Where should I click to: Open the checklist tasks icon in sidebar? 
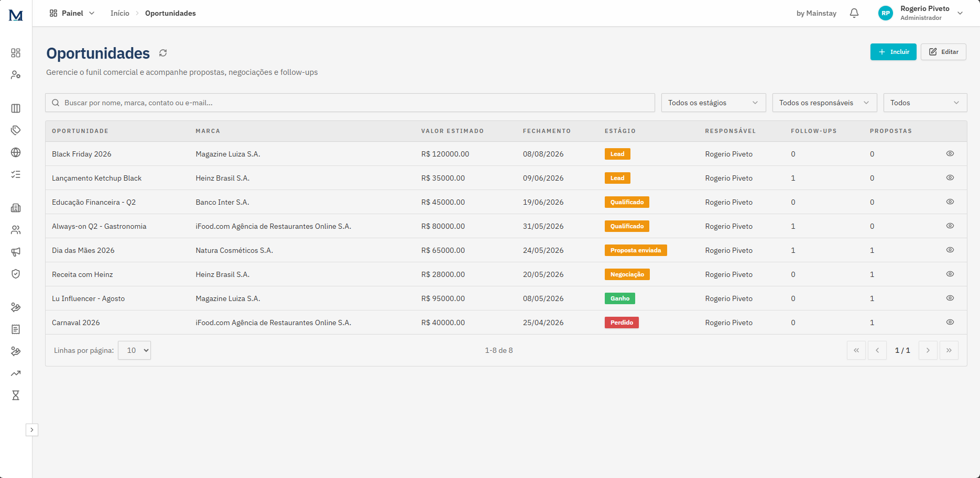16,174
